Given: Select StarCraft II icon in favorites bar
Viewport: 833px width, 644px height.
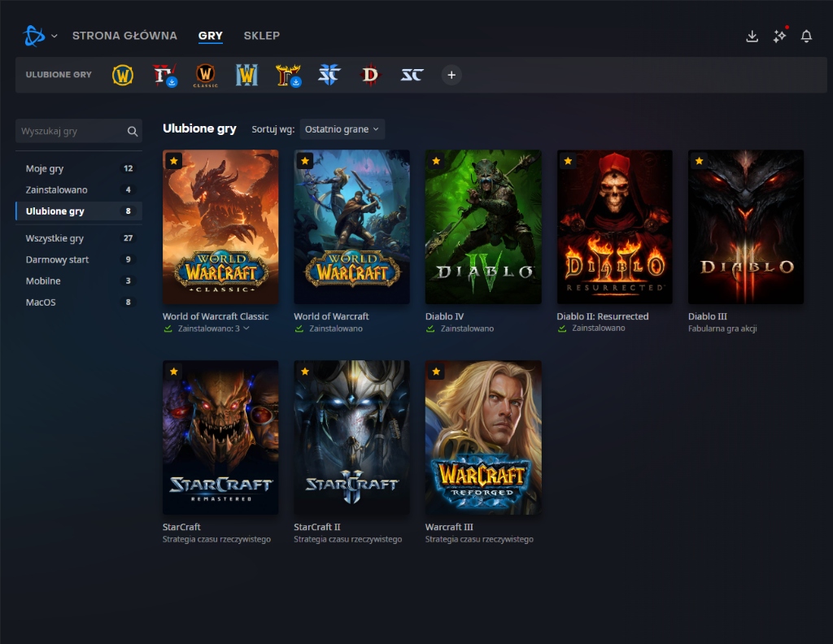Looking at the screenshot, I should click(329, 75).
